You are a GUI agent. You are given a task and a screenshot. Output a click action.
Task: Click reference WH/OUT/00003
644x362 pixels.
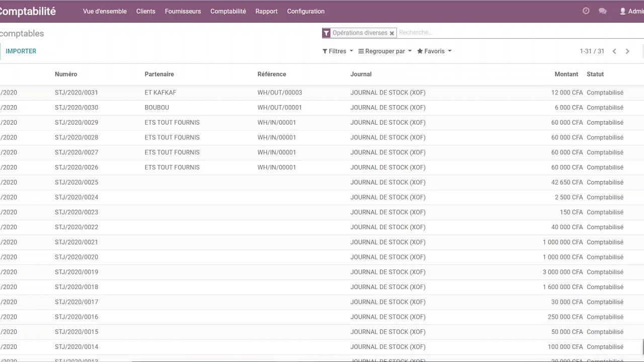280,93
